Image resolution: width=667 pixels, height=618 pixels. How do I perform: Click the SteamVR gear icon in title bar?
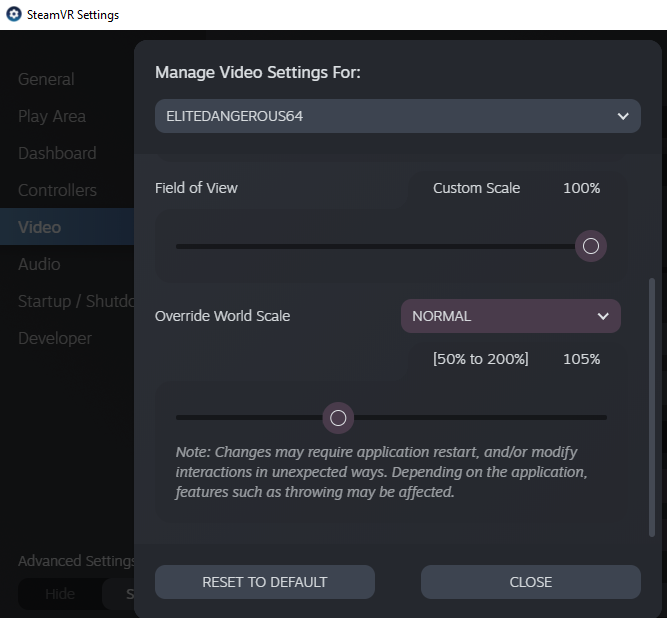(14, 14)
